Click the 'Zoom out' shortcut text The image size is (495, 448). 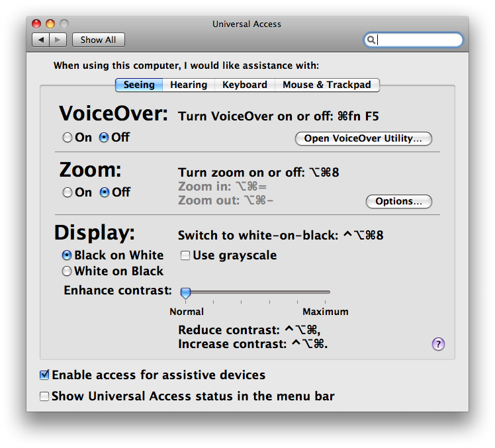pyautogui.click(x=226, y=201)
